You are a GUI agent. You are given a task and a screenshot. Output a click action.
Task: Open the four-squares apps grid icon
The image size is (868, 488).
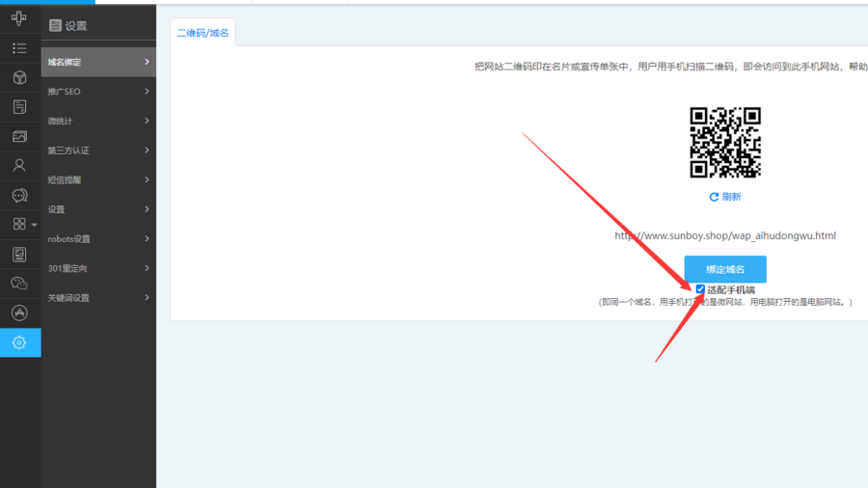click(x=19, y=224)
